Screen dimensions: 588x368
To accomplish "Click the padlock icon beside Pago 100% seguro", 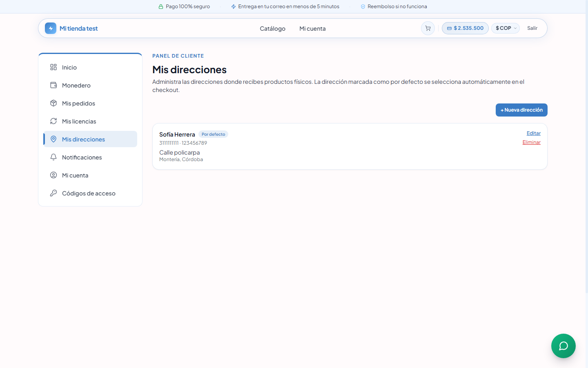I will tap(161, 7).
